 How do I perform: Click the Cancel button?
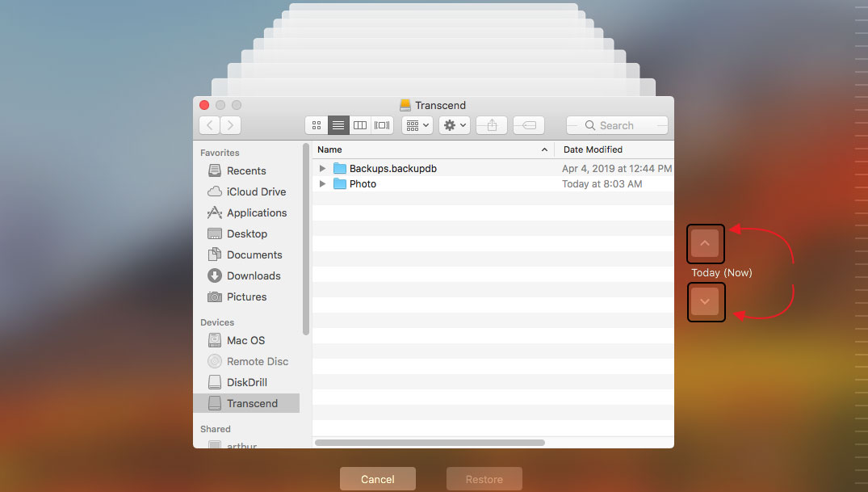pos(378,479)
